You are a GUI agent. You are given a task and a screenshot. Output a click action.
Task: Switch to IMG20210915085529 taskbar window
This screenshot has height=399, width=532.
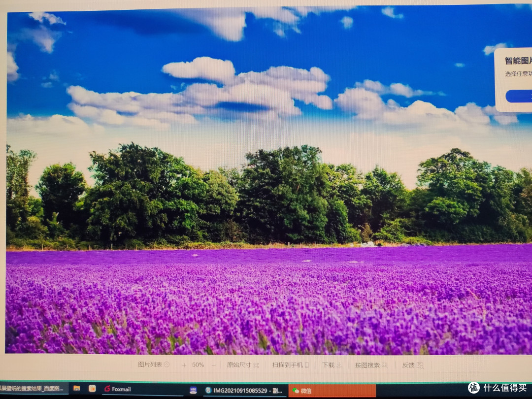(x=244, y=391)
